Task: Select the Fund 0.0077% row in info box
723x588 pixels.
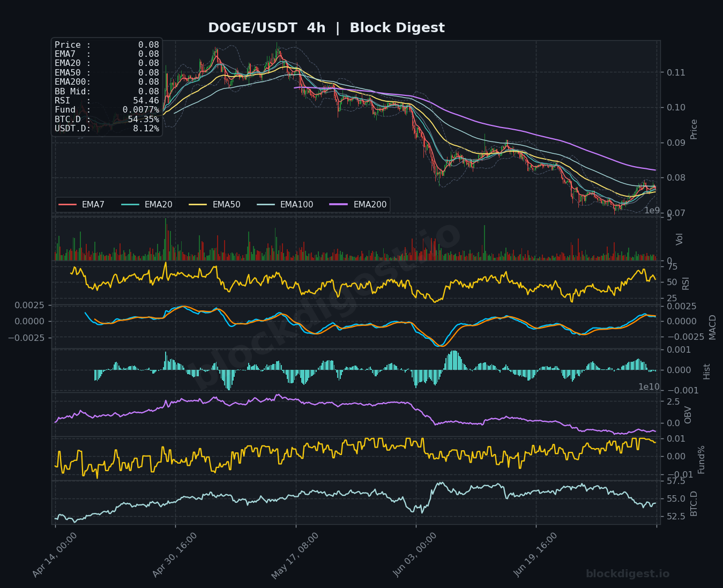Action: [x=107, y=110]
